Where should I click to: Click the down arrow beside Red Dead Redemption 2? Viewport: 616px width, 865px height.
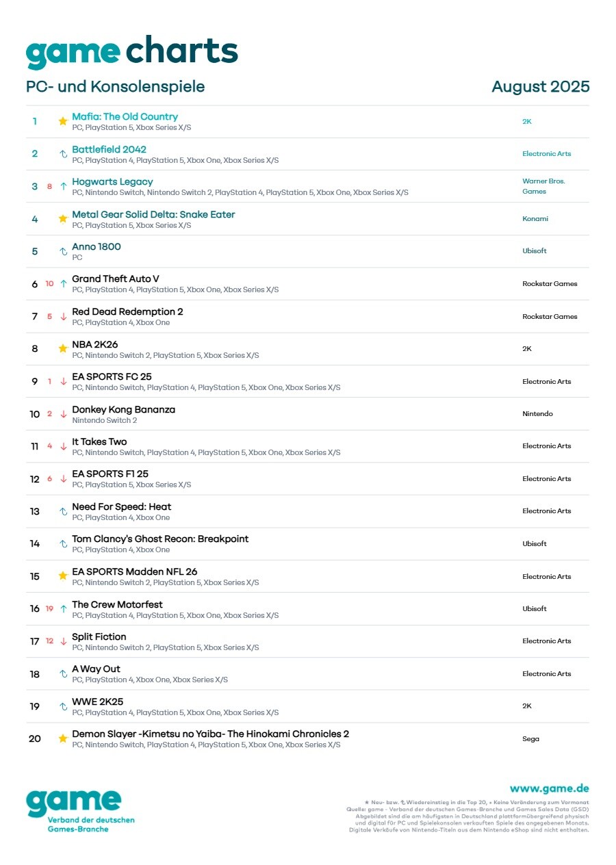click(63, 316)
